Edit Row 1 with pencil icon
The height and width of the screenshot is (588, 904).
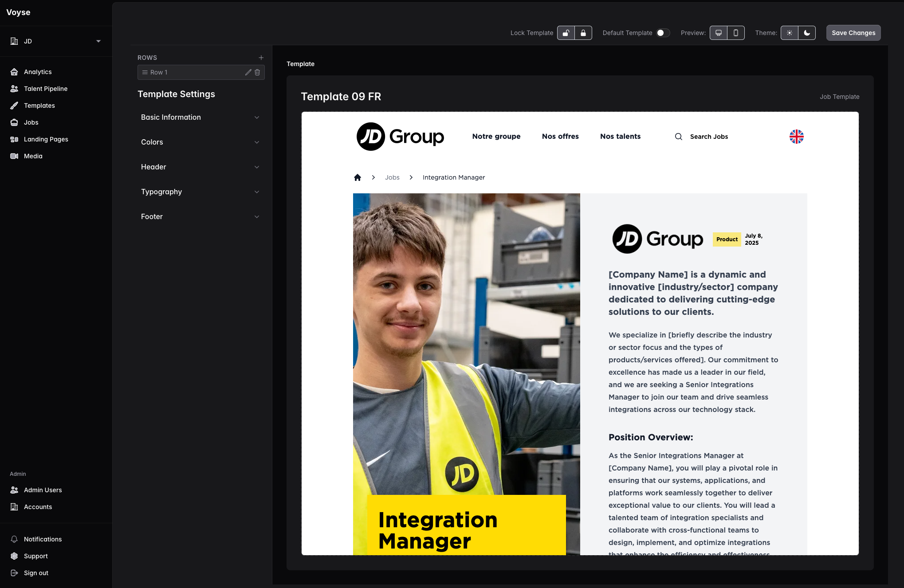click(x=248, y=72)
